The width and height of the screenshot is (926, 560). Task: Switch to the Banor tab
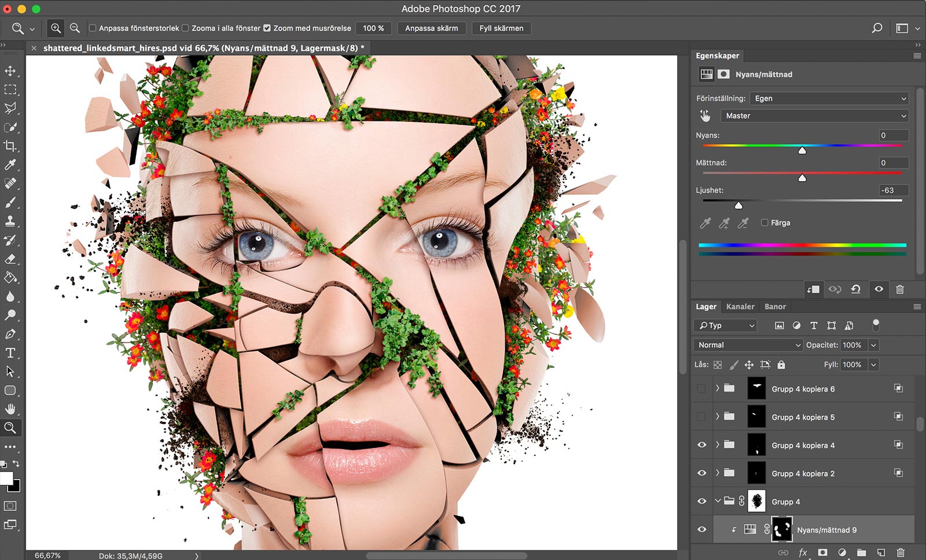click(x=774, y=307)
